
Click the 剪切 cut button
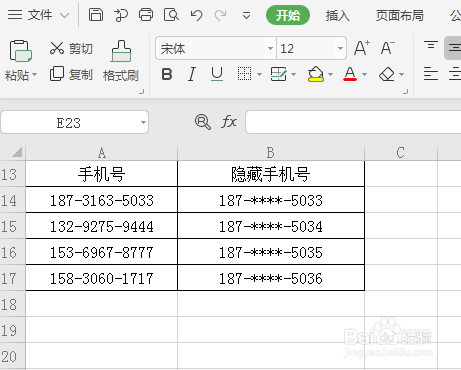pyautogui.click(x=71, y=48)
